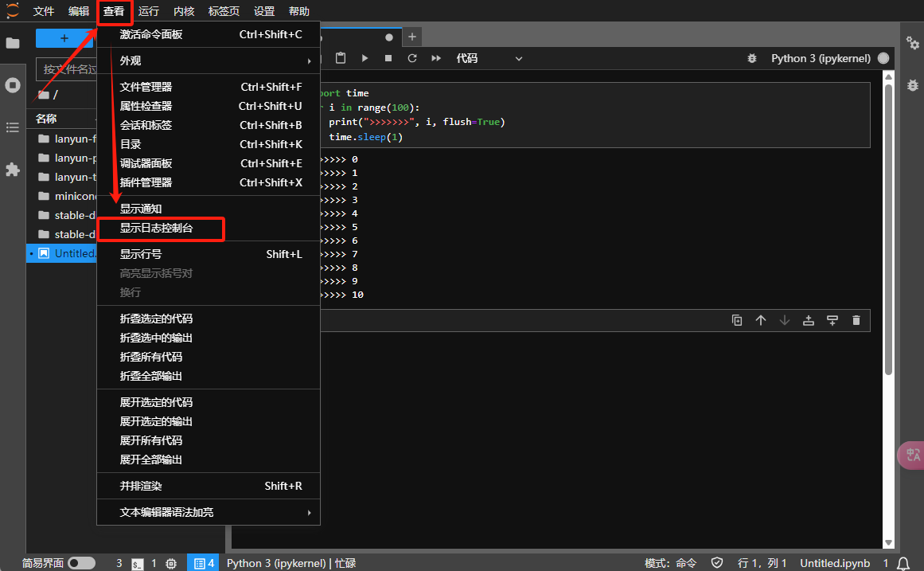Open notifications bell icon in status bar
This screenshot has width=924, height=571.
tap(903, 563)
